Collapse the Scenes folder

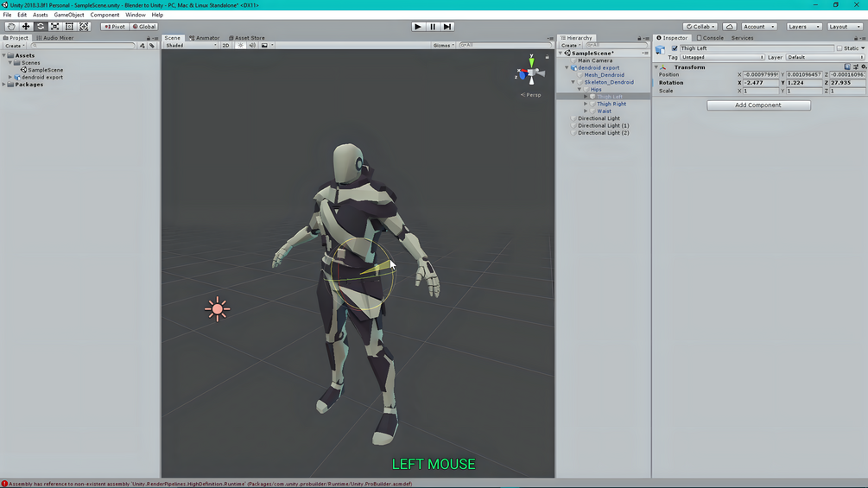10,62
